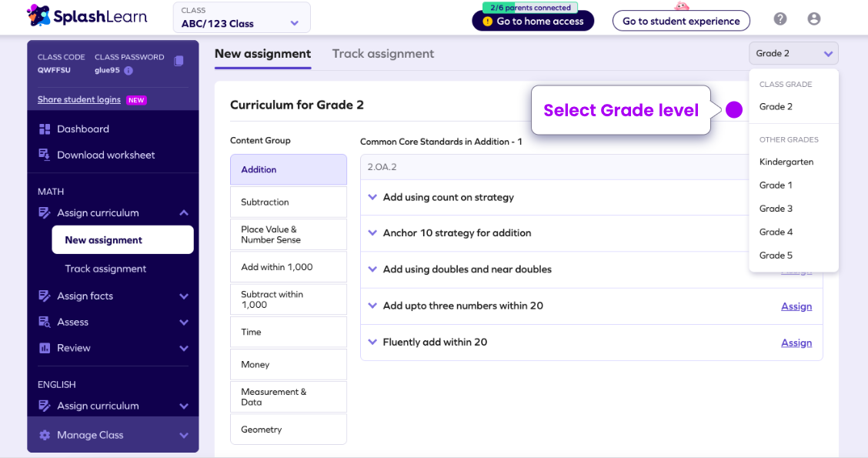This screenshot has width=868, height=458.
Task: Click the parents connected progress bar
Action: (x=532, y=8)
